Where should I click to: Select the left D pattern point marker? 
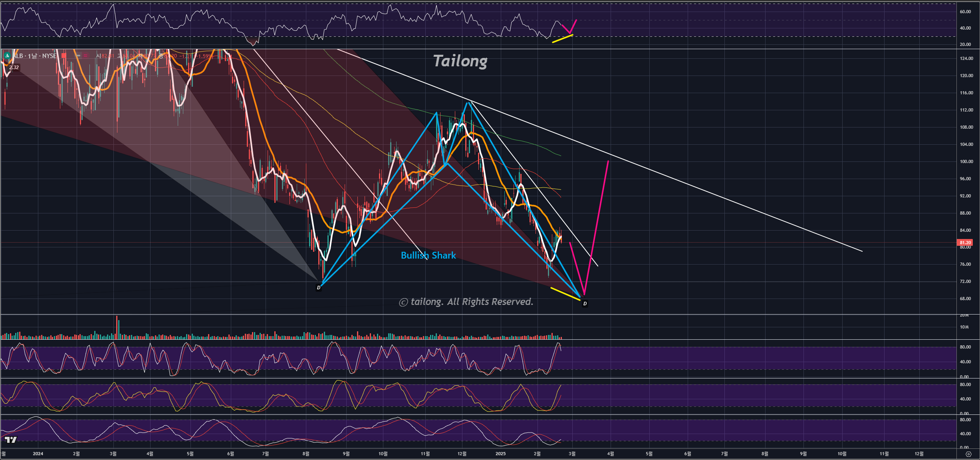[x=319, y=287]
